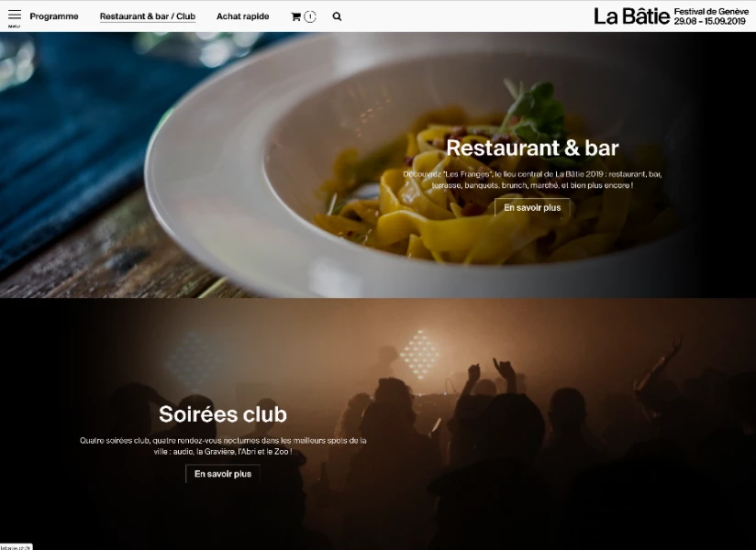756x550 pixels.
Task: Click En savoir plus under Soirées club
Action: (x=223, y=474)
